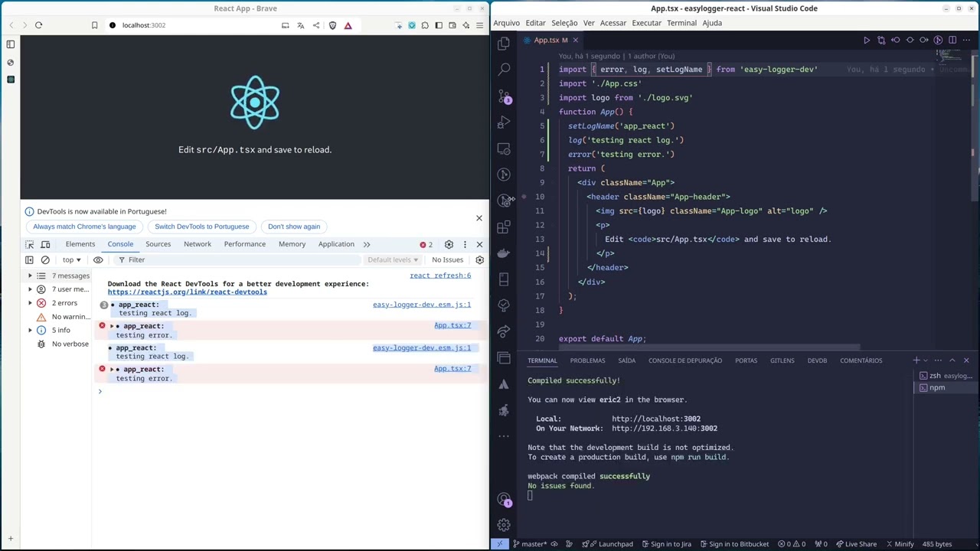Image resolution: width=980 pixels, height=551 pixels.
Task: Reload the page in Brave
Action: pyautogui.click(x=38, y=25)
